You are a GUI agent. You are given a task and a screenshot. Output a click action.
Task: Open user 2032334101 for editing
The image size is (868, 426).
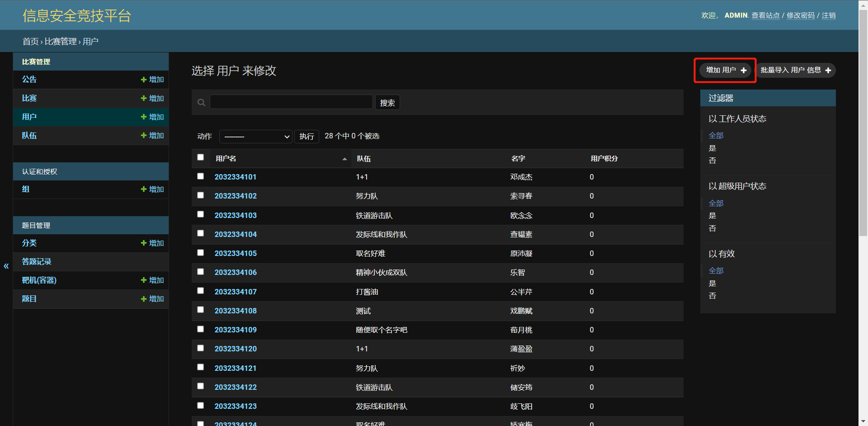coord(236,177)
